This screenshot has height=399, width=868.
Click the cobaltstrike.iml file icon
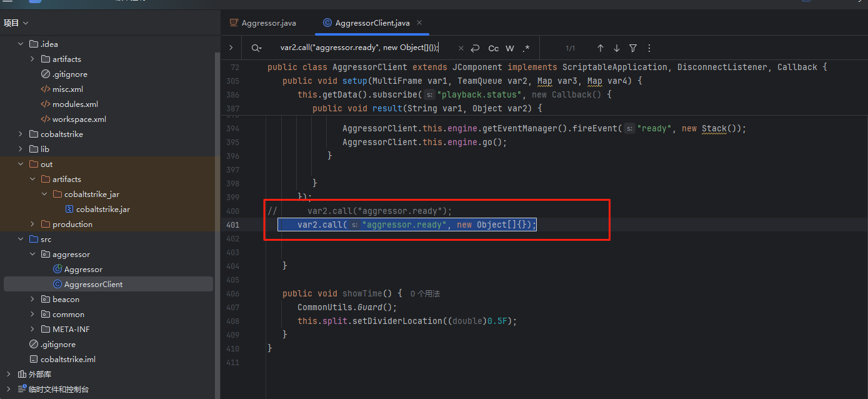pos(34,359)
